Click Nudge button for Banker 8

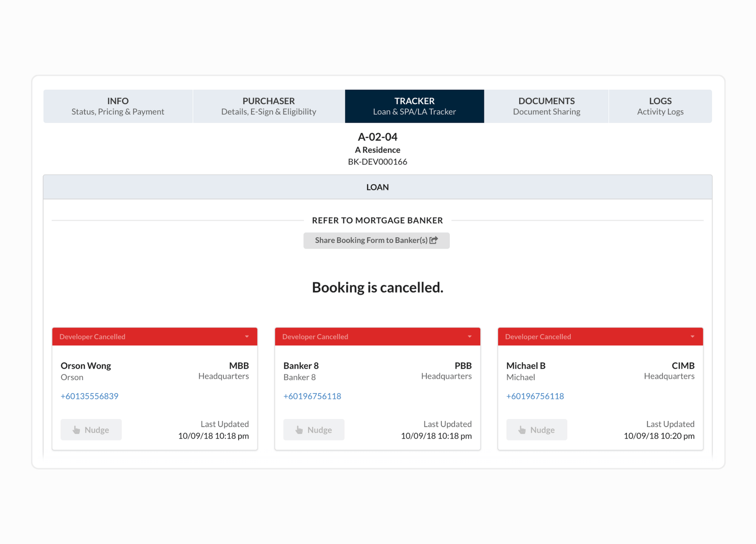[x=314, y=430]
